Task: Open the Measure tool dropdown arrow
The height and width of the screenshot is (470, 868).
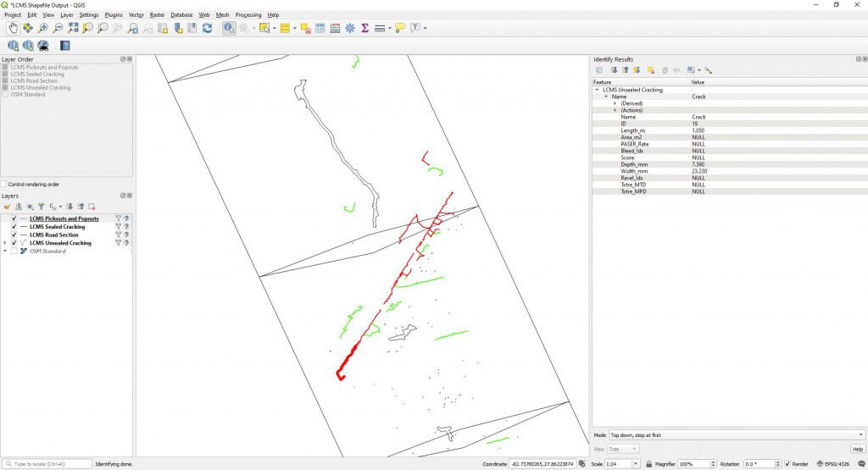Action: 390,28
